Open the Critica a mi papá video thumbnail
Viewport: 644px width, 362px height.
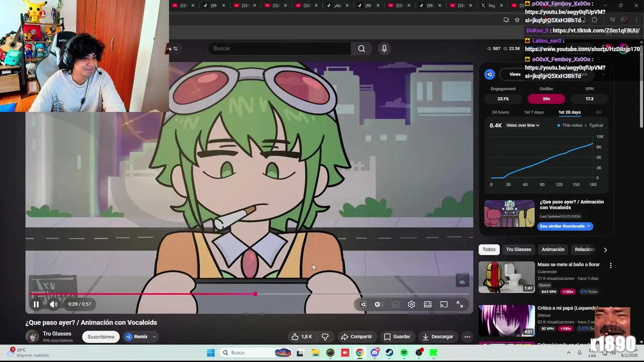coord(507,320)
